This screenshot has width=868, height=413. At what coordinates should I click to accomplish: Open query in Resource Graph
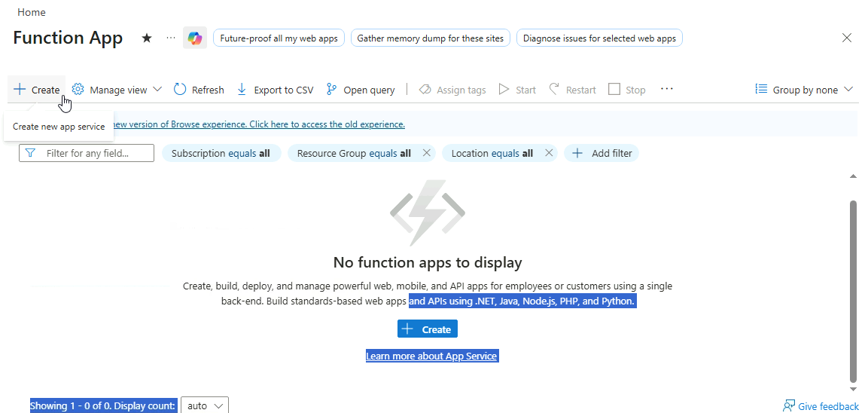click(361, 90)
